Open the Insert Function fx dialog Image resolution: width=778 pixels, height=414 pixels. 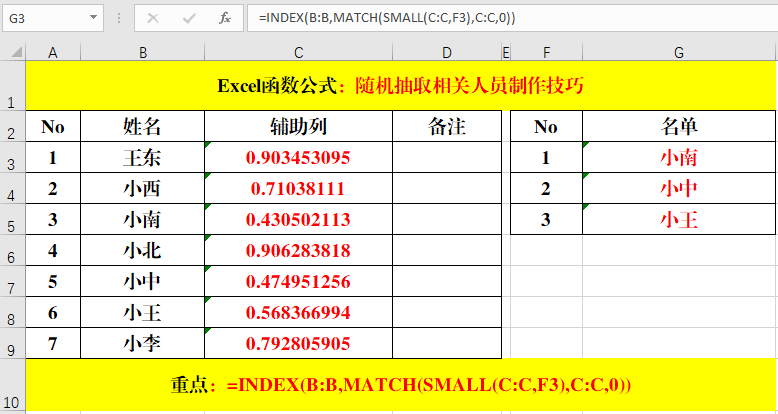(225, 18)
